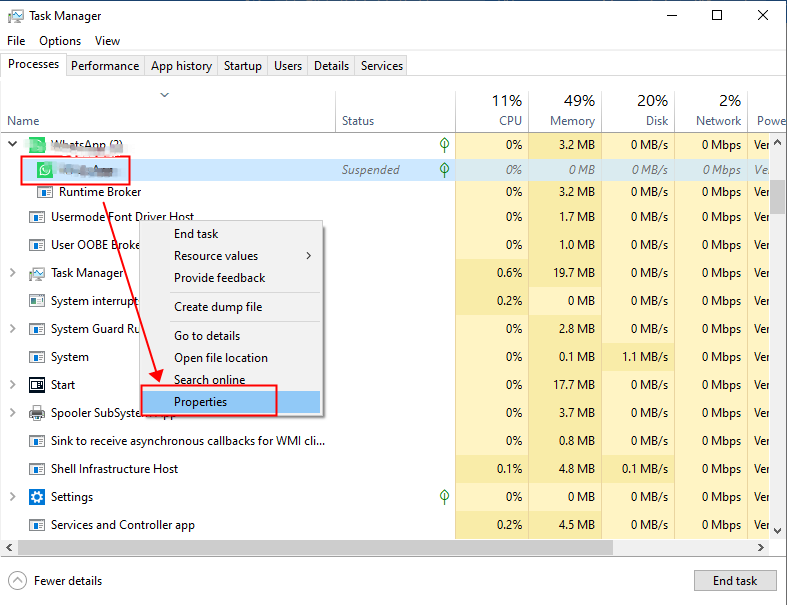This screenshot has width=787, height=605.
Task: Sort processes by Memory column header
Action: [565, 110]
